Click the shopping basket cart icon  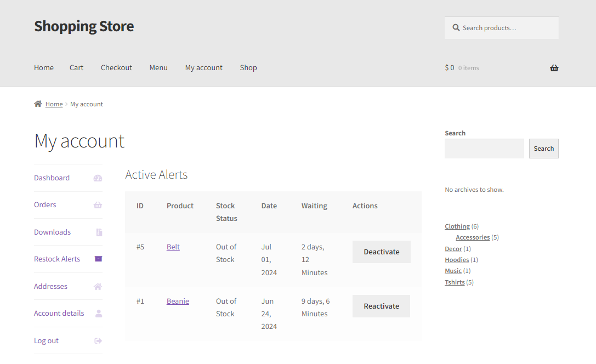click(x=554, y=68)
